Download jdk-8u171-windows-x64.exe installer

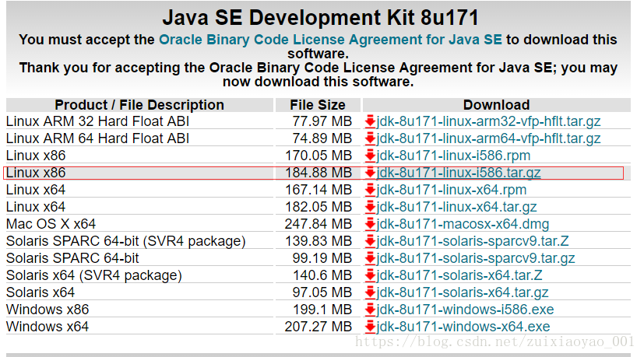tap(463, 327)
